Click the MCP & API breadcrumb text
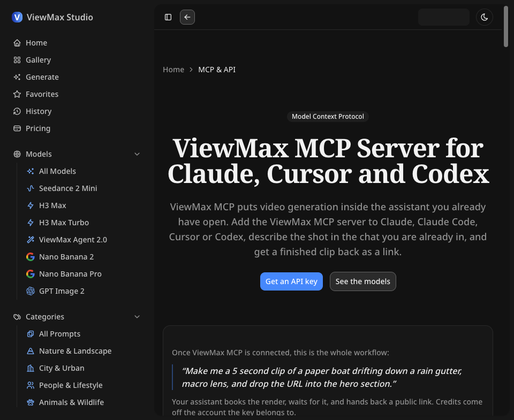The width and height of the screenshot is (514, 420). [217, 70]
